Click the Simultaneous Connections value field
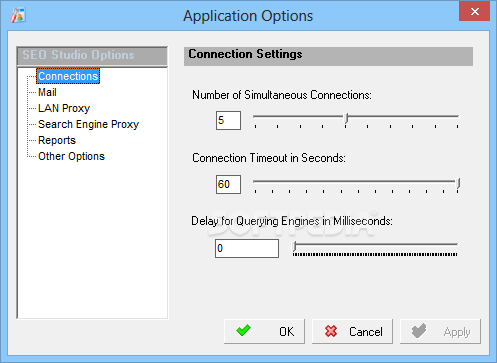Screen dimensions: 497x363 pyautogui.click(x=228, y=120)
